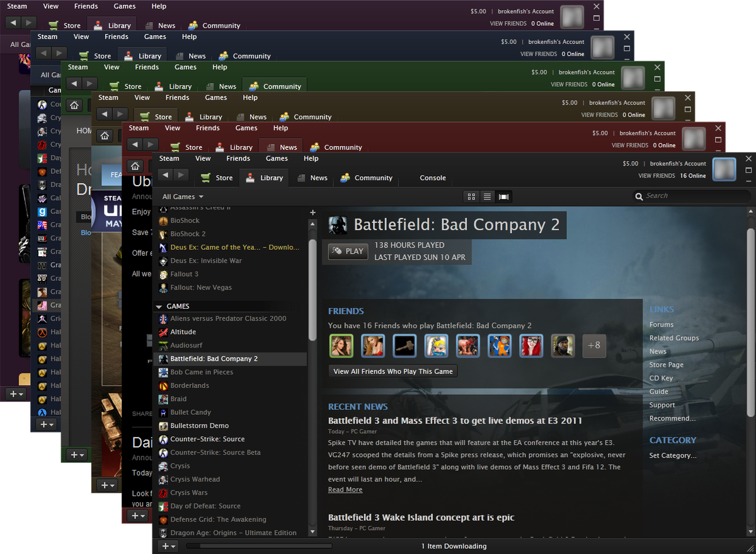Screen dimensions: 756x554
Task: Click the Counter-Strike: Source icon in the list
Action: click(x=163, y=439)
